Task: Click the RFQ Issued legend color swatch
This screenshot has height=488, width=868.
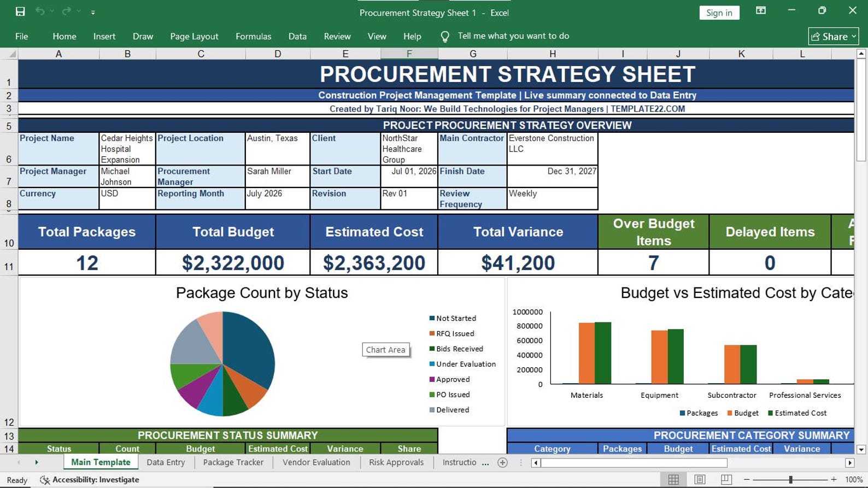Action: 432,333
